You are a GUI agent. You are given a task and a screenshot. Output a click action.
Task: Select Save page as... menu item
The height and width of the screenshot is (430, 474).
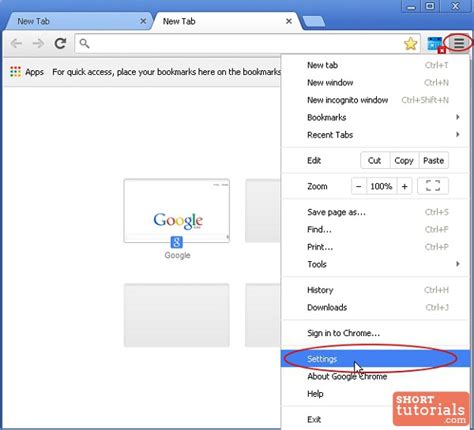(375, 212)
